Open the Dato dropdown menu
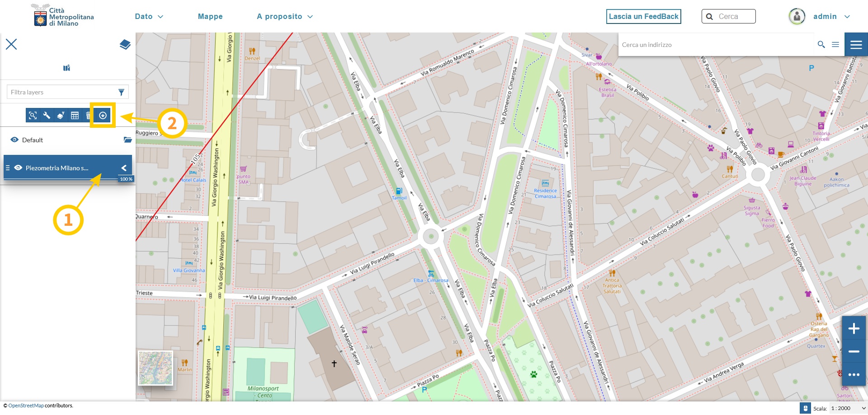The image size is (868, 415). tap(149, 17)
